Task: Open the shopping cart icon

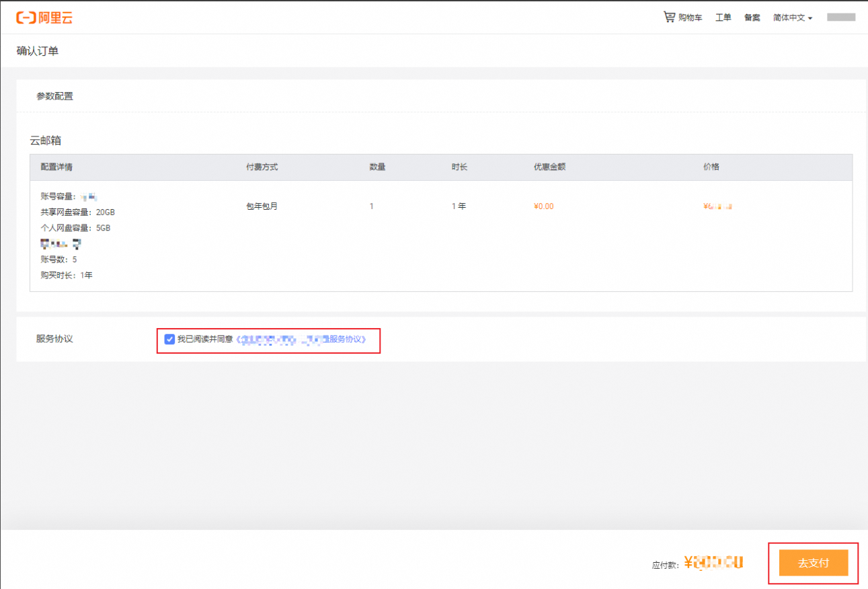Action: (669, 17)
